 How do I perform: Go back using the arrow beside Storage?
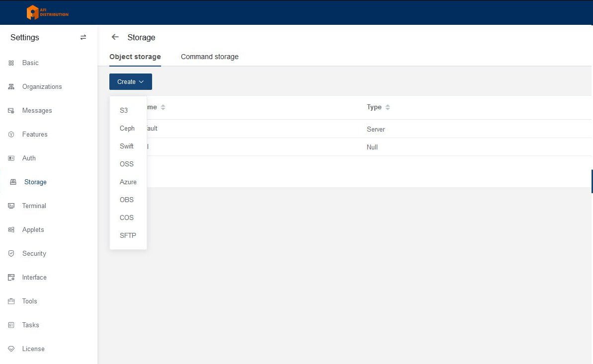(115, 37)
